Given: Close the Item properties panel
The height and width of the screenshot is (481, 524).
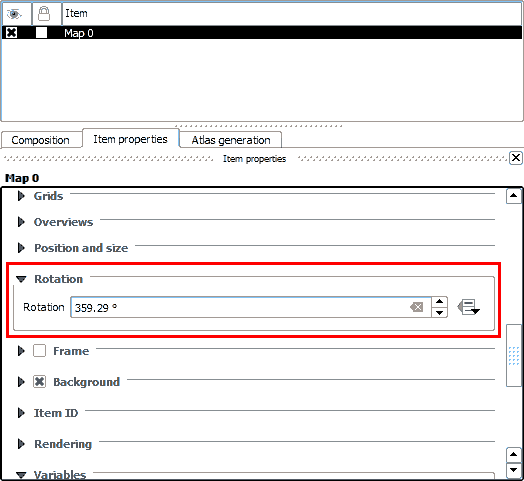Looking at the screenshot, I should [x=516, y=158].
